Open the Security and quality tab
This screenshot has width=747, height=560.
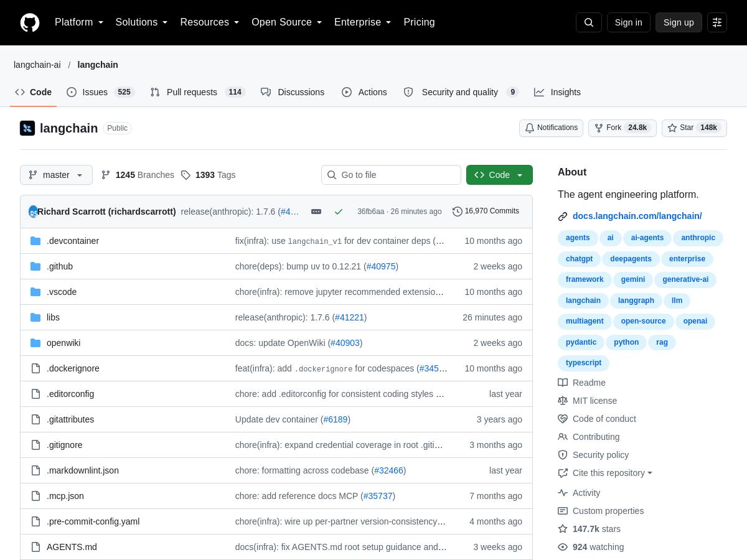pos(461,92)
